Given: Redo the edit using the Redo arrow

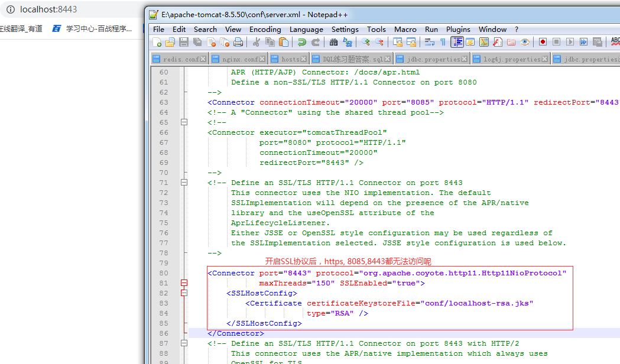Looking at the screenshot, I should coord(316,42).
